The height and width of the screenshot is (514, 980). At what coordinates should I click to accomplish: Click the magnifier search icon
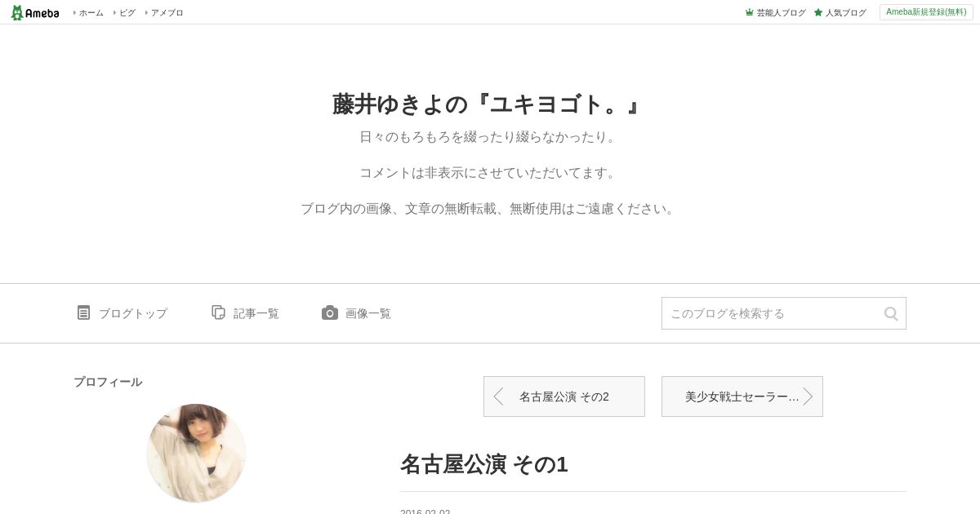coord(891,313)
